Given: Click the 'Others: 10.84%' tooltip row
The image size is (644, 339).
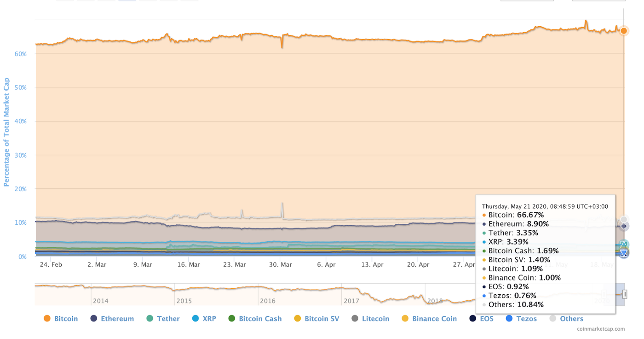Looking at the screenshot, I should click(x=513, y=305).
